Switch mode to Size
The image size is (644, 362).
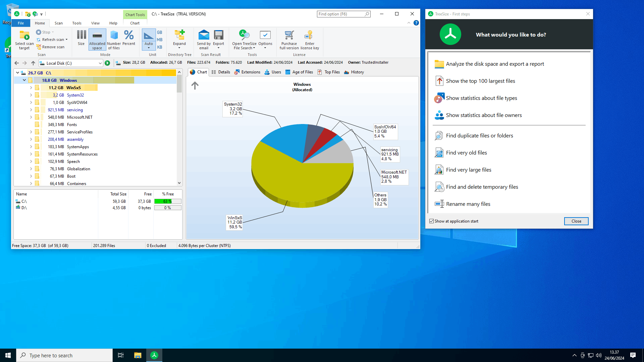tap(81, 38)
